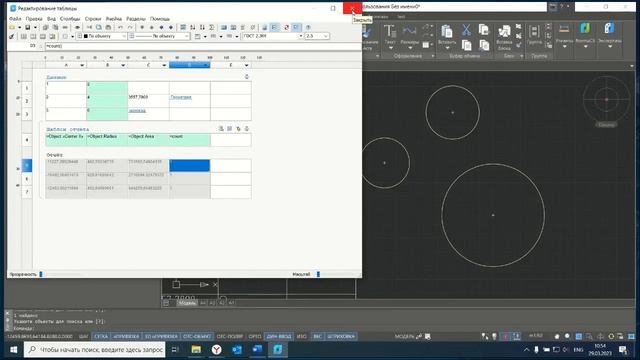Open line type По объекту dropdown
The height and width of the screenshot is (360, 640).
point(160,36)
